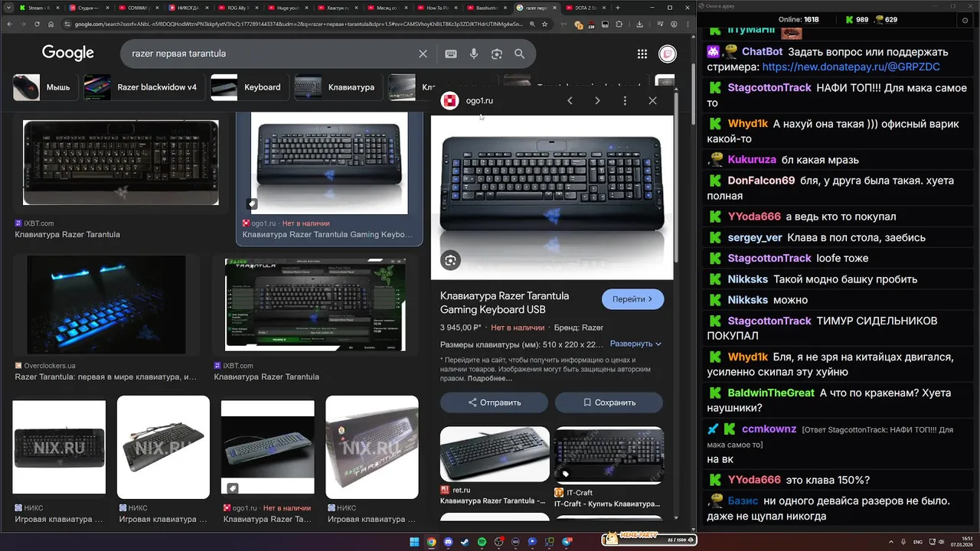Switch to the How To Play browser tab

tap(436, 8)
